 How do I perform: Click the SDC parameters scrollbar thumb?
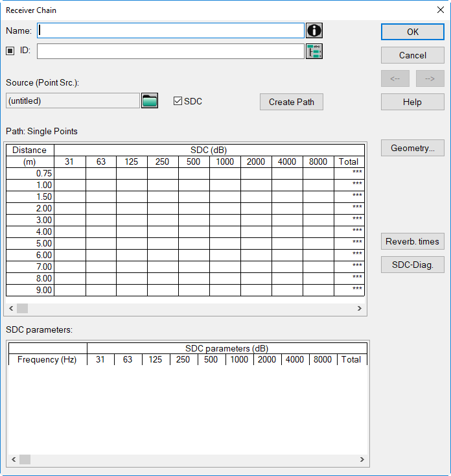coord(25,459)
